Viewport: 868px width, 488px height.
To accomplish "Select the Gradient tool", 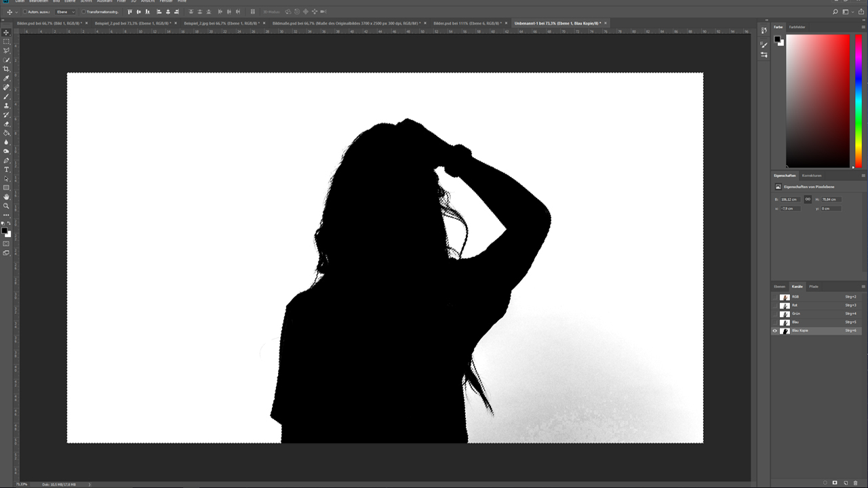I will coord(7,133).
